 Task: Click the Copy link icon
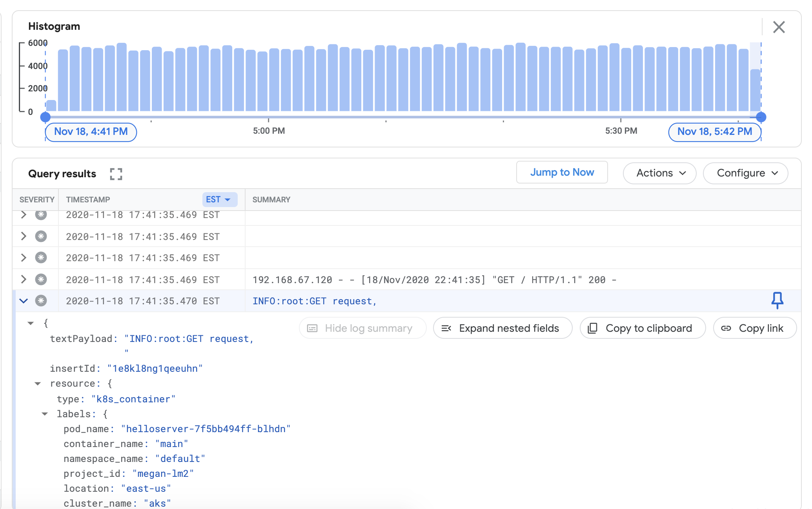(727, 328)
